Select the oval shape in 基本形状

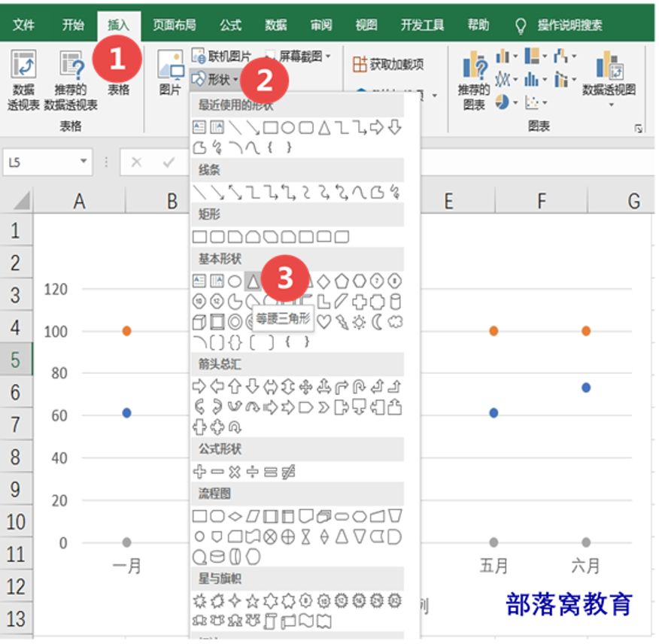[x=235, y=281]
